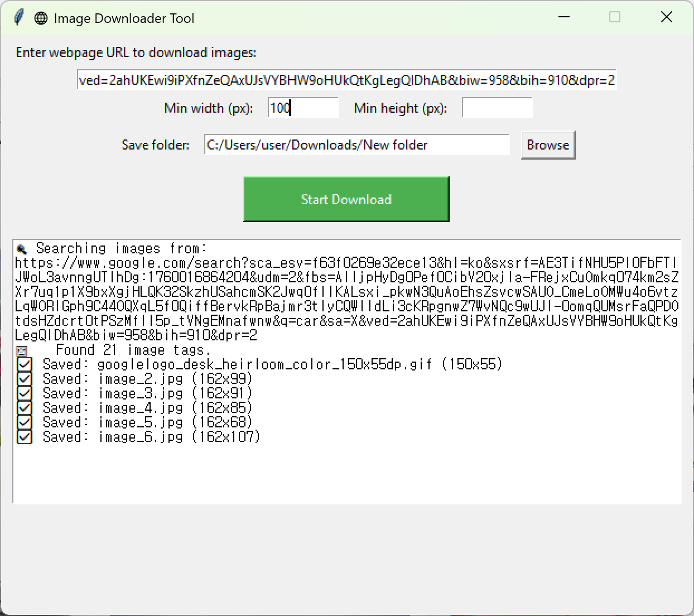Click the checkmark next to image_4.jpg
This screenshot has height=616, width=694.
tap(24, 408)
